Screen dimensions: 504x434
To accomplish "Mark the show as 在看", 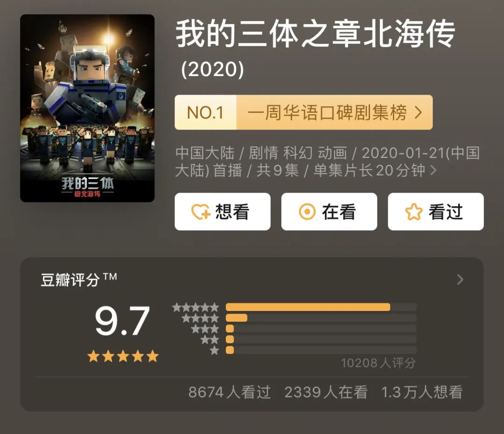I will [x=329, y=212].
